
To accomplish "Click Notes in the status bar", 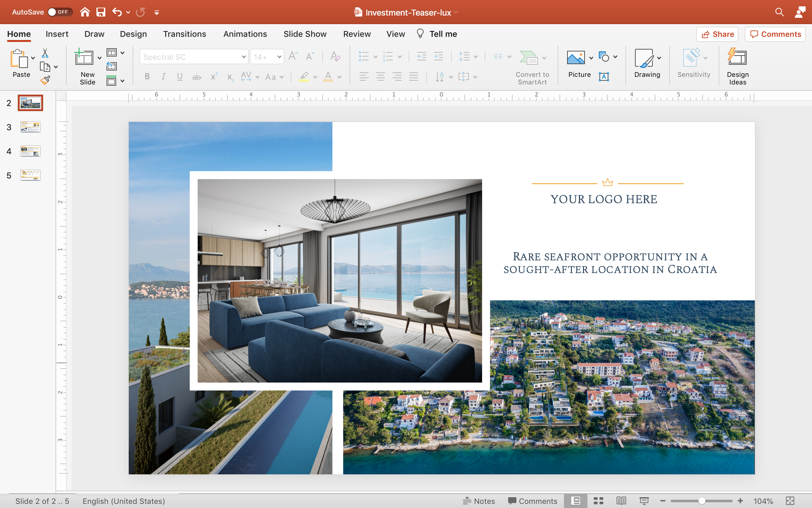I will tap(479, 501).
